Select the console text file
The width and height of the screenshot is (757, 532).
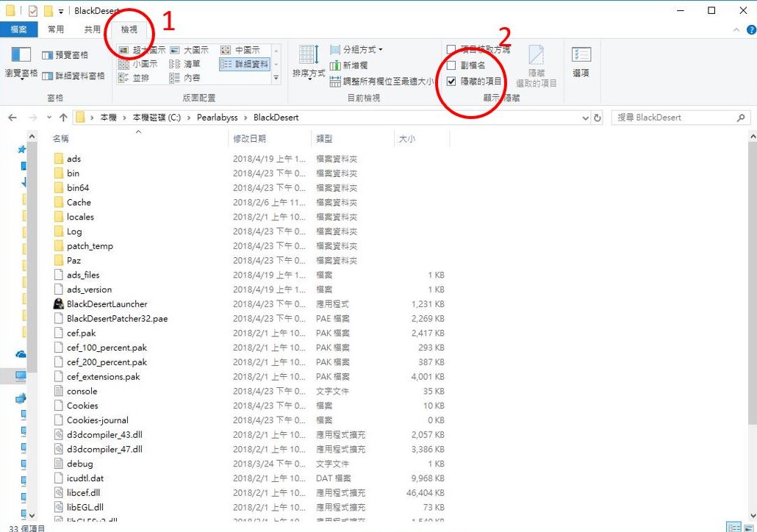tap(82, 391)
